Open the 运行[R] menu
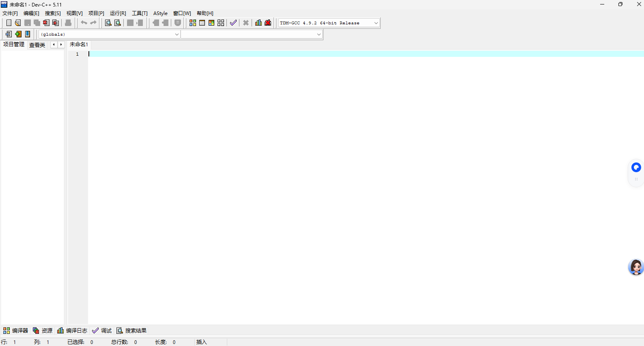The image size is (644, 346). pos(118,13)
